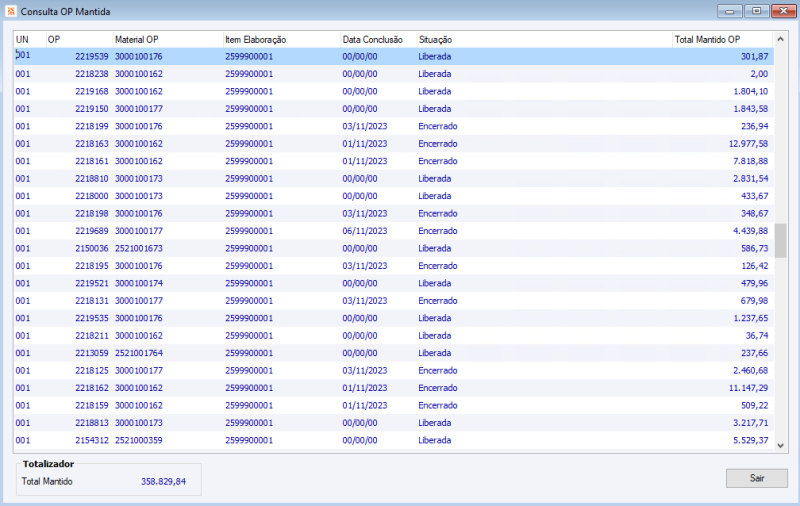
Task: Click the scroll up arrow of the table
Action: pos(780,39)
